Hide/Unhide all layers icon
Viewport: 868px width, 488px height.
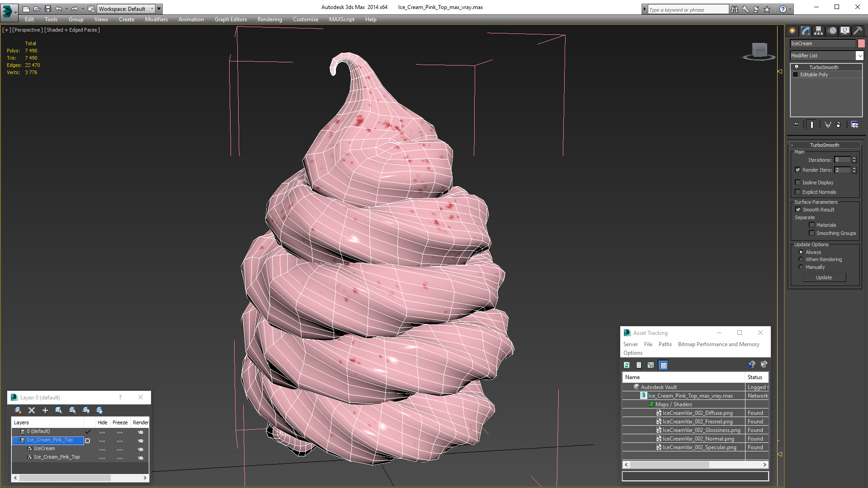[x=86, y=410]
